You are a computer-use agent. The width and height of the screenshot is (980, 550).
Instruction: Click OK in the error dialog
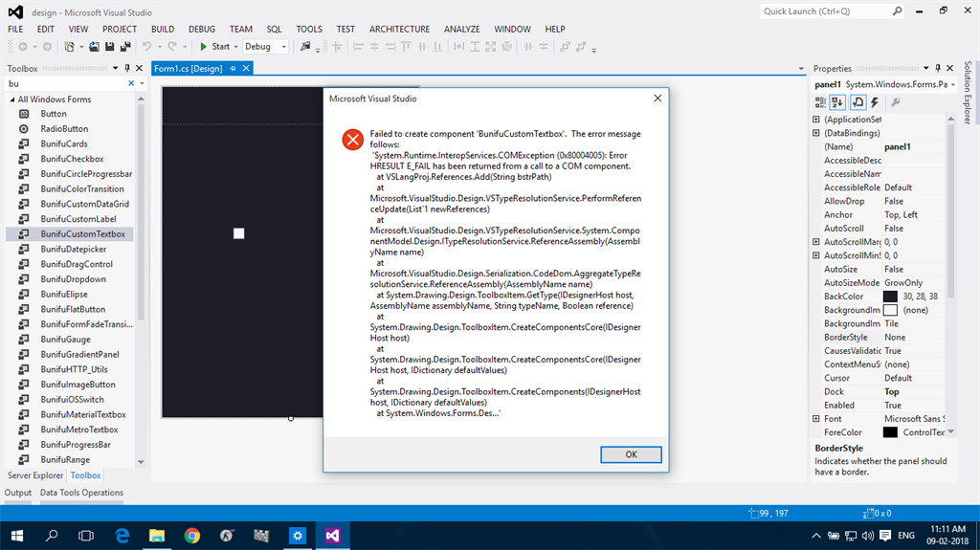(632, 454)
